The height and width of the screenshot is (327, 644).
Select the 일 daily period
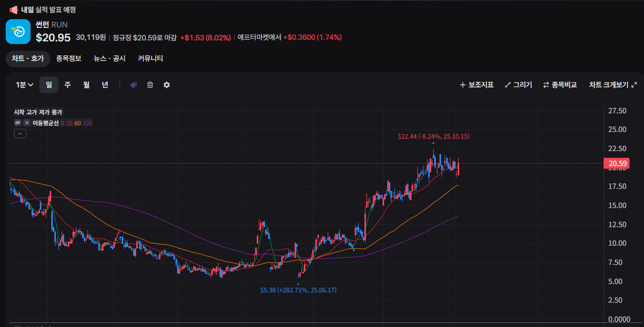(x=49, y=85)
